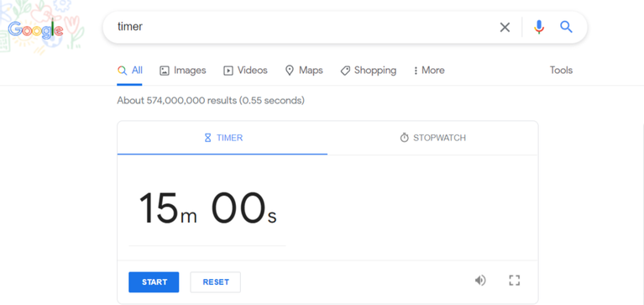Open the More search options menu

(429, 71)
